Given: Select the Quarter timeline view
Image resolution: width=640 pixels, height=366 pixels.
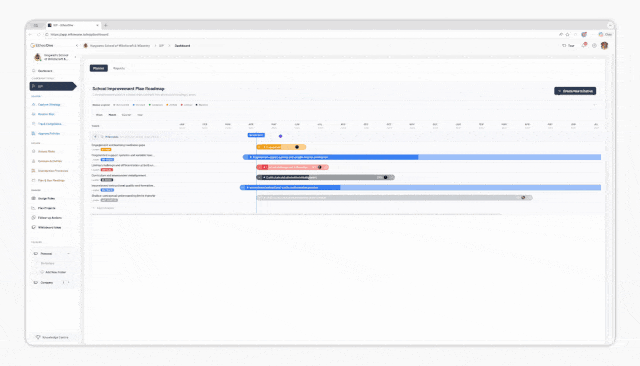Looking at the screenshot, I should (x=127, y=115).
